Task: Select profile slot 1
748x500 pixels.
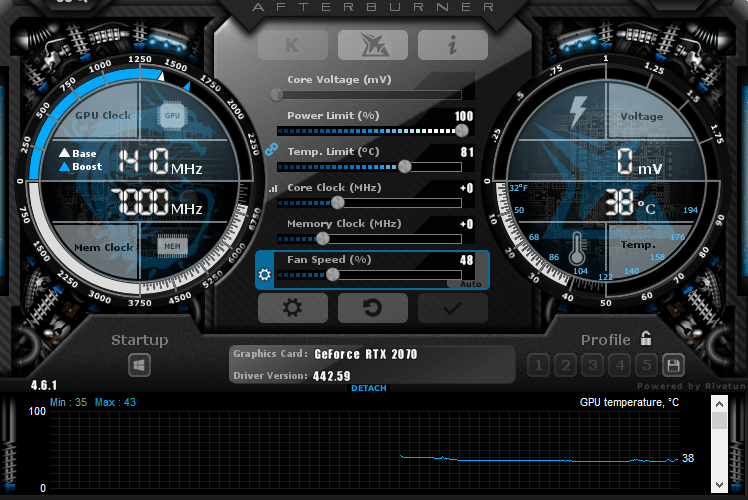Action: coord(539,365)
